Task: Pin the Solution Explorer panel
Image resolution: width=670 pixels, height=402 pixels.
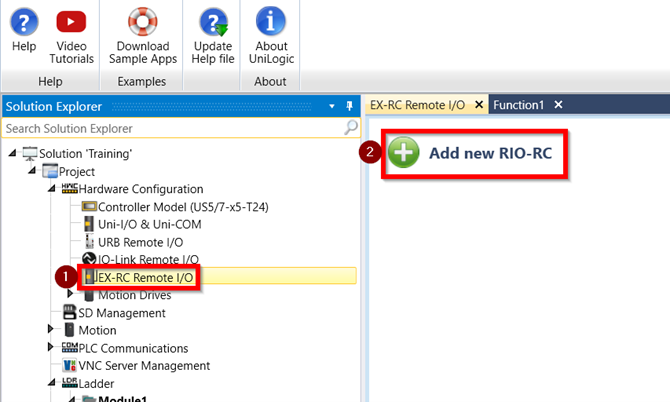Action: click(349, 106)
